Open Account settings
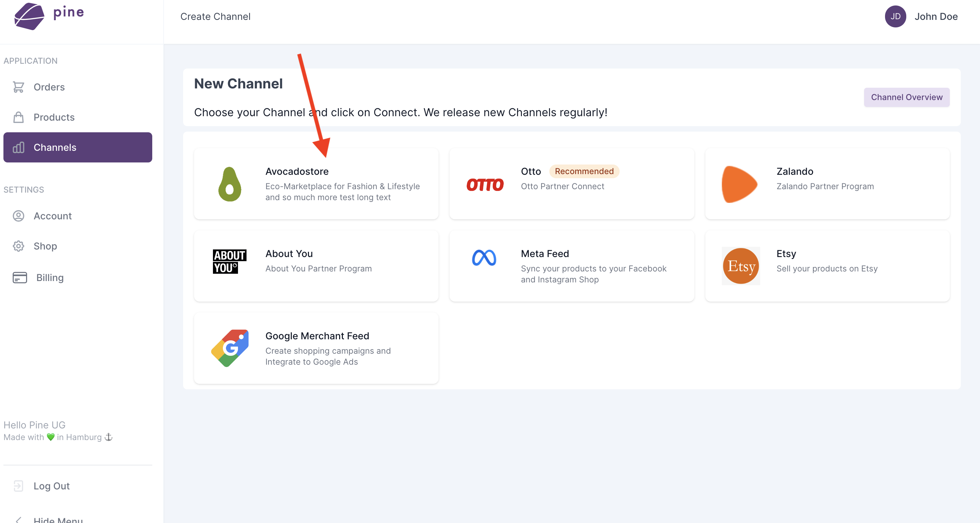The image size is (980, 523). pos(77,216)
